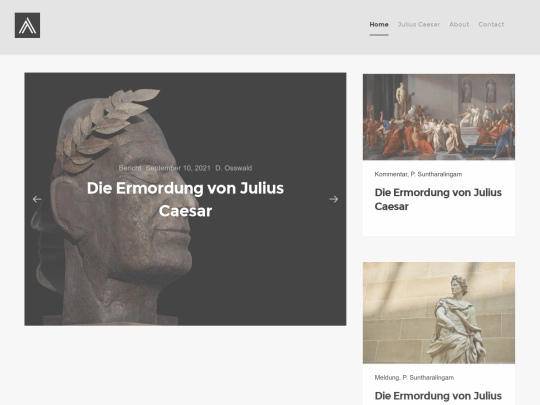Click the site logo icon in the header
Viewport: 540px width, 405px height.
click(x=27, y=25)
